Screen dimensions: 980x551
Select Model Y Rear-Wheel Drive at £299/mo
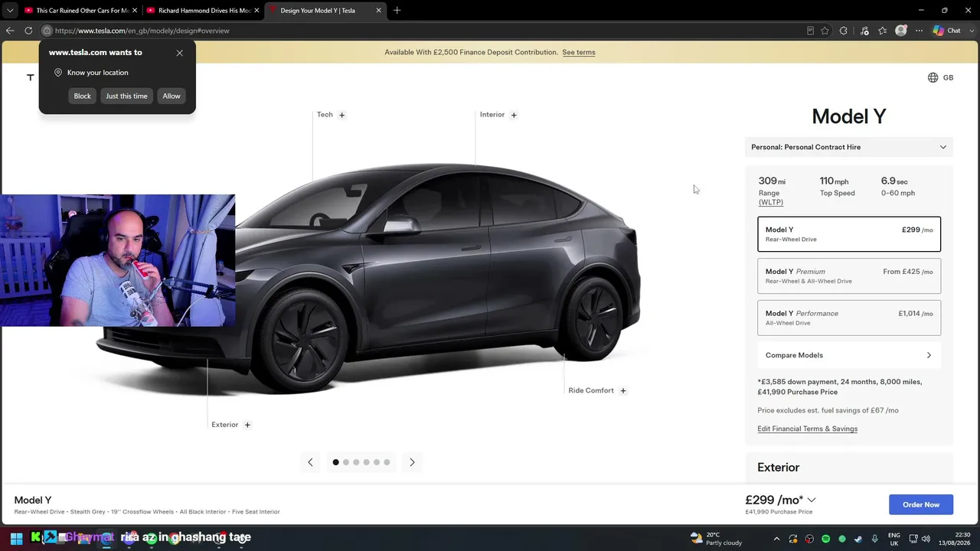pos(849,234)
